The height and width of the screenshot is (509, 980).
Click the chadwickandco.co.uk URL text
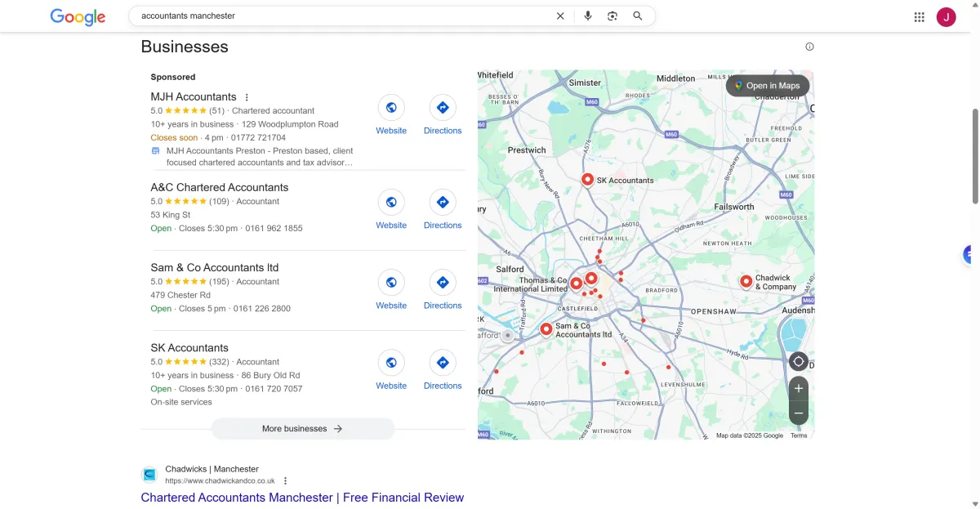tap(220, 481)
